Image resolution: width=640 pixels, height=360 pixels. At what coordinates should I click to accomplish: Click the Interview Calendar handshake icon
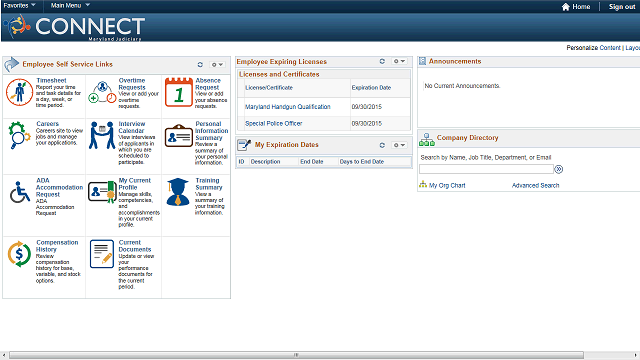pos(102,135)
